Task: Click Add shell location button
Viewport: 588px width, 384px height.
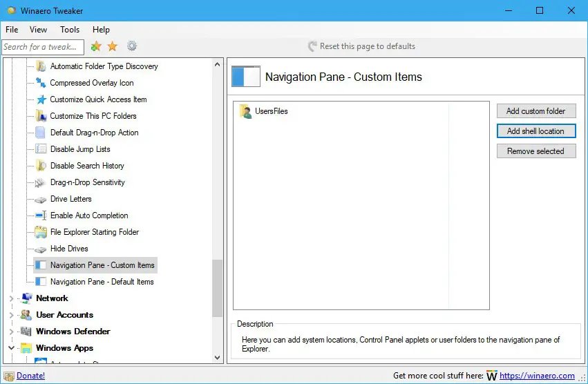Action: 536,131
